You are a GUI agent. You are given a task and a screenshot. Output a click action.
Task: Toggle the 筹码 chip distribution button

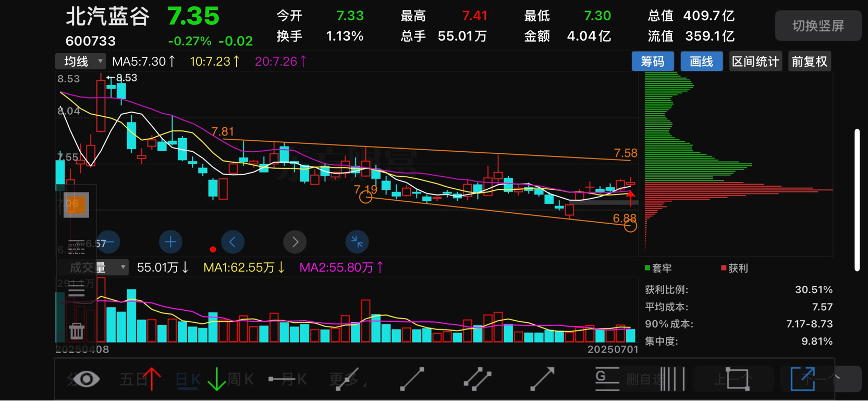[653, 62]
